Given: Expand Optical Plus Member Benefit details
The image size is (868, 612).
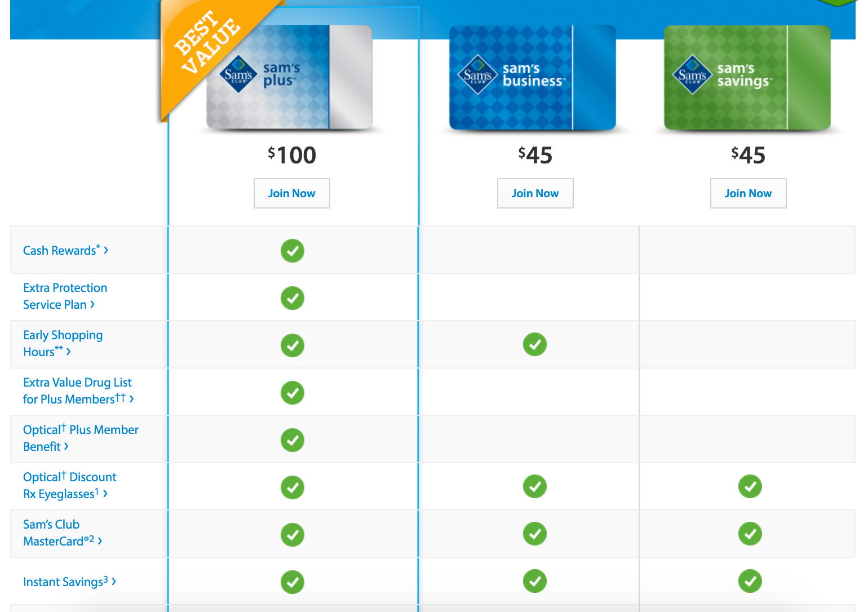Looking at the screenshot, I should pyautogui.click(x=81, y=438).
